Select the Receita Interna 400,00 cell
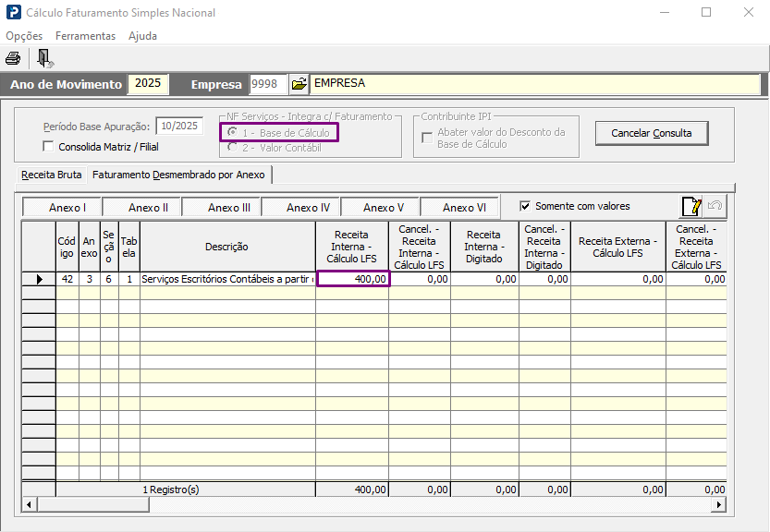The image size is (770, 532). pyautogui.click(x=353, y=279)
